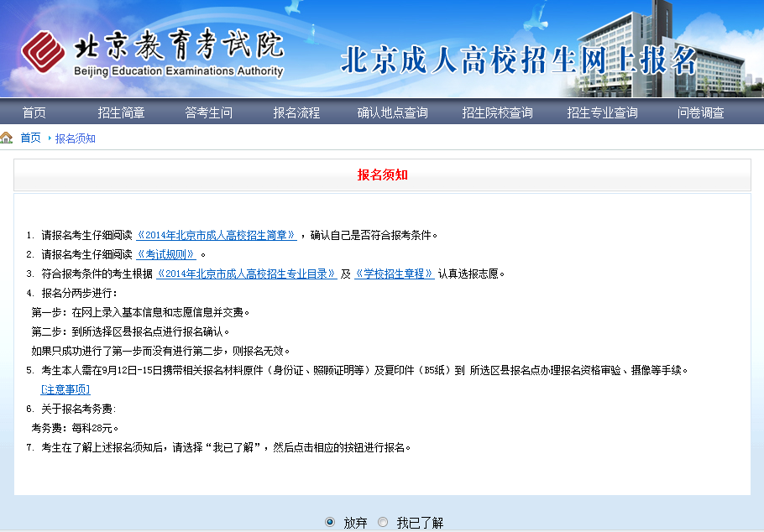Open 首页 in the navigation bar
This screenshot has width=764, height=532.
point(34,112)
